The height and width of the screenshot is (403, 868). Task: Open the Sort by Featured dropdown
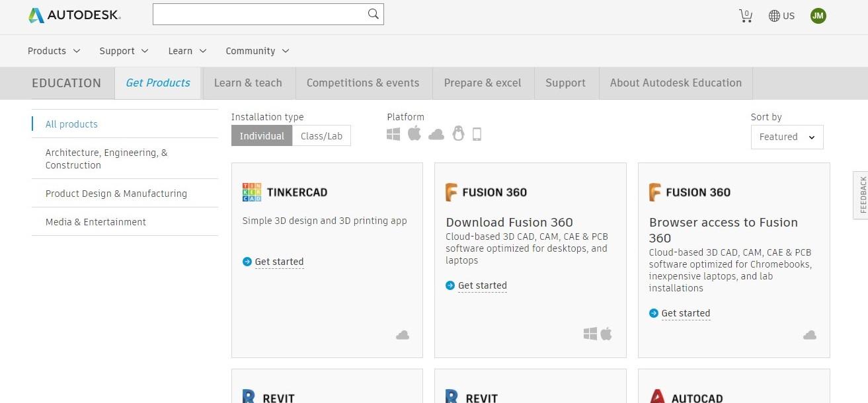(x=787, y=137)
